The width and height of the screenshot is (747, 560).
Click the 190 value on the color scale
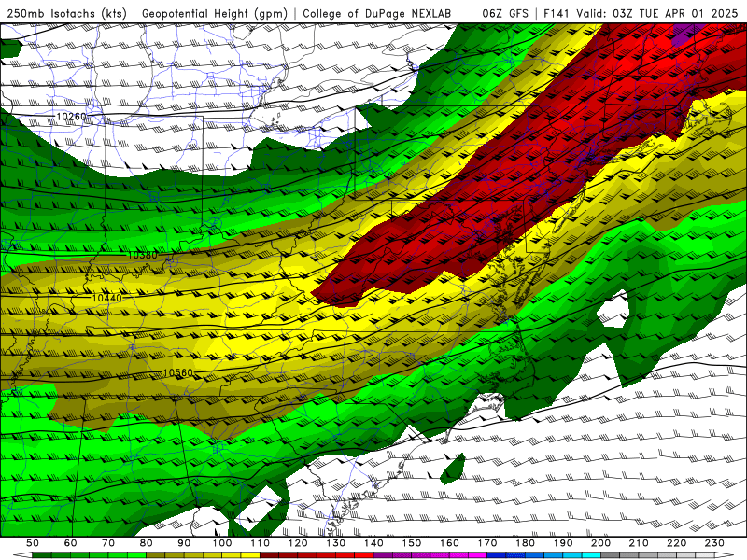[563, 543]
